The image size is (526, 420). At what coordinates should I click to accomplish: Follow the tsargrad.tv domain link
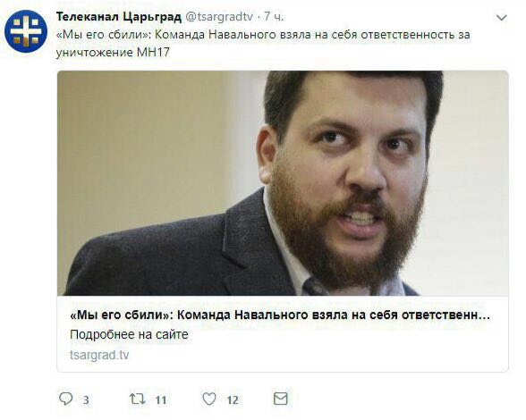(99, 355)
